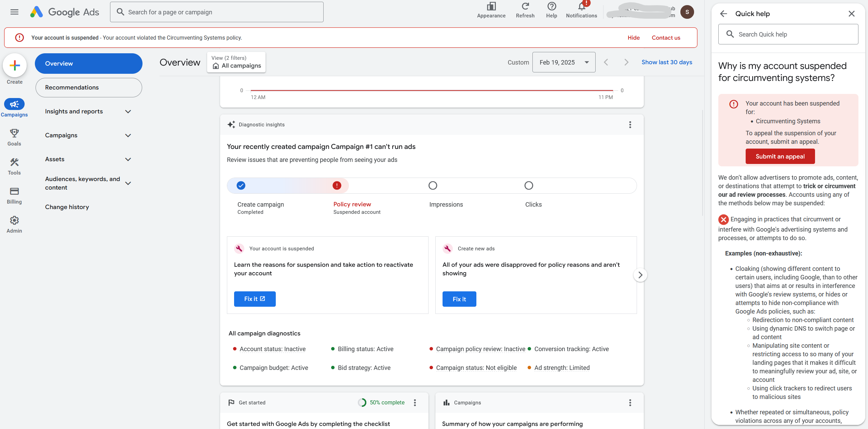Click Contact us in the banner
Image resolution: width=868 pixels, height=429 pixels.
point(666,38)
